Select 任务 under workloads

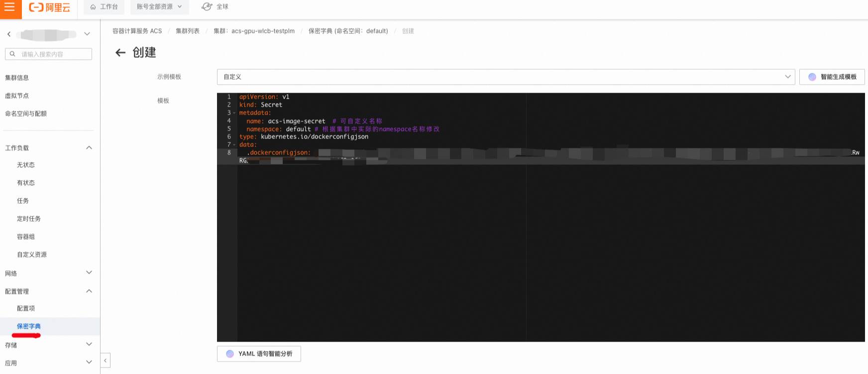click(x=23, y=201)
